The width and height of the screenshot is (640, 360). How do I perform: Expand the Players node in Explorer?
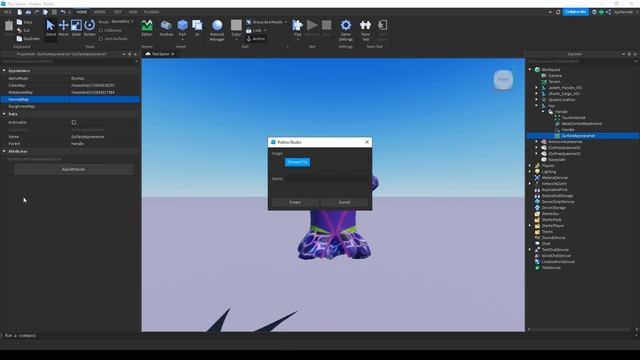tap(530, 166)
